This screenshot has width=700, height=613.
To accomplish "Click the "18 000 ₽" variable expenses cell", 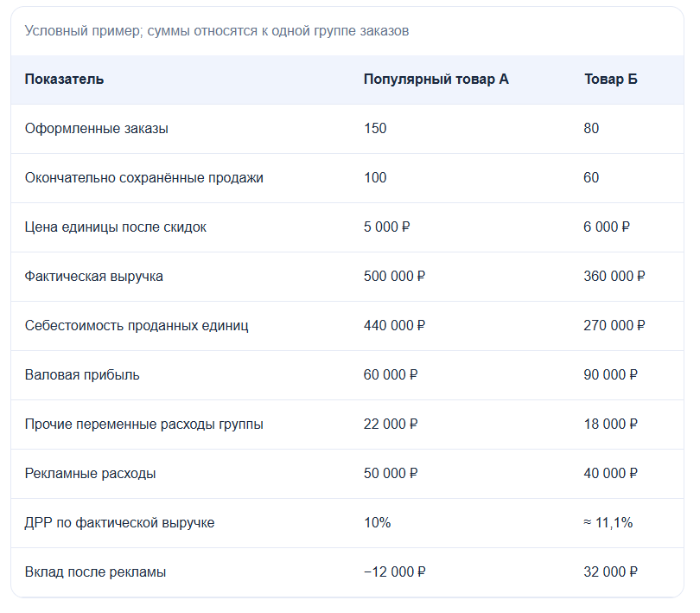I will tap(610, 424).
